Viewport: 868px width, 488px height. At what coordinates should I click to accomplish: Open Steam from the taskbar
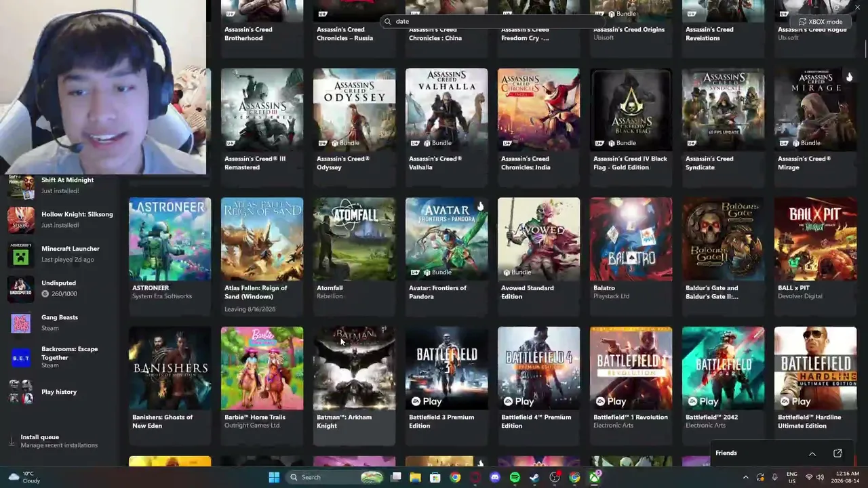[x=534, y=477]
